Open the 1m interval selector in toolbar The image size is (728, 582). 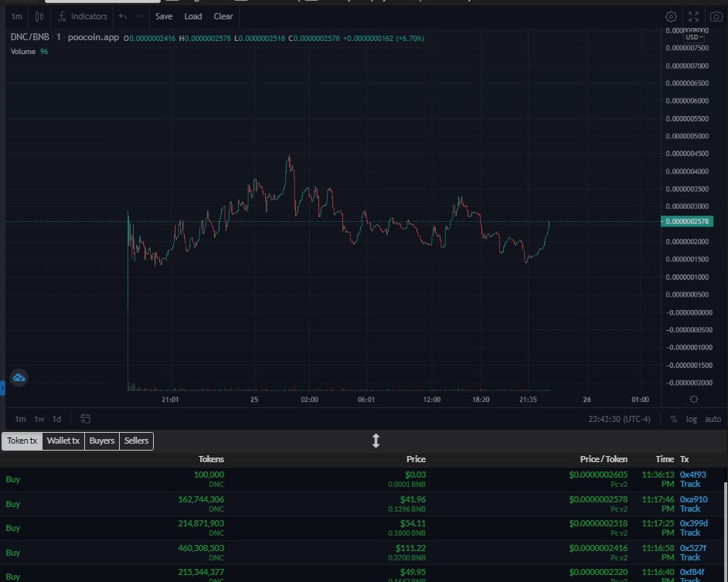pyautogui.click(x=17, y=17)
